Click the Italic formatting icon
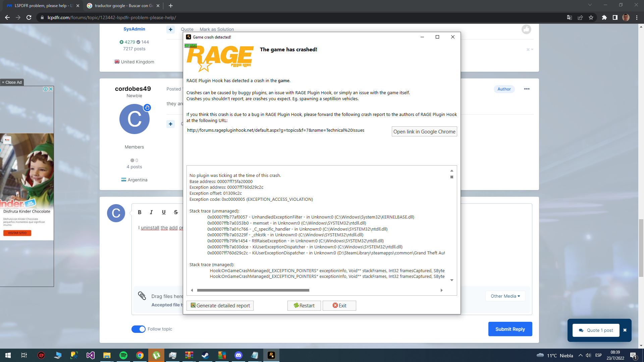Screen dimensions: 644x362 tap(151, 212)
